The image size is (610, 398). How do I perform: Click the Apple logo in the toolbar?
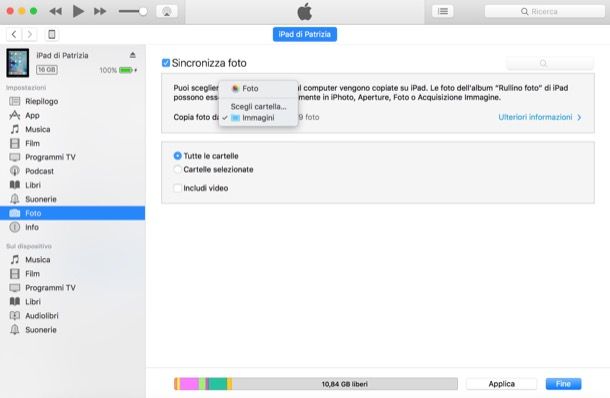coord(305,11)
